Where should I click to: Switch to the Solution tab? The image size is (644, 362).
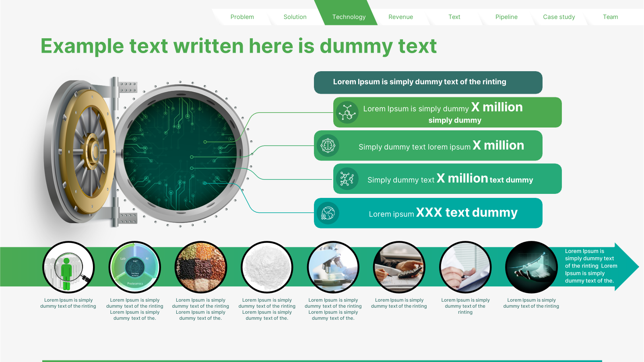click(x=295, y=17)
